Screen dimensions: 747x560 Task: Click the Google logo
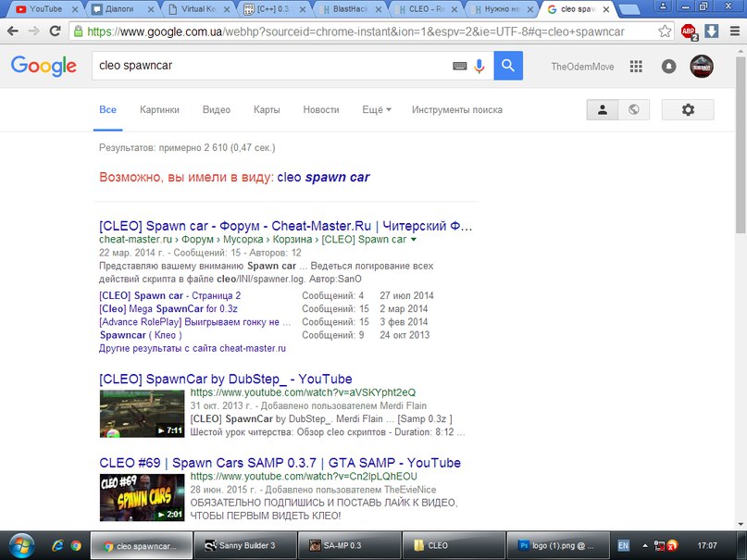pos(44,67)
